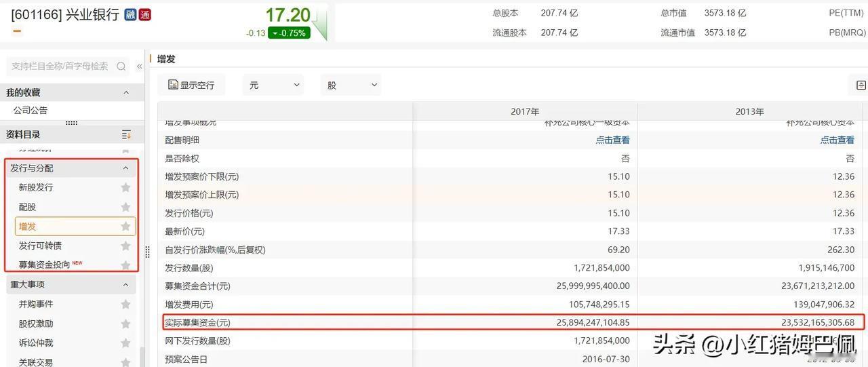The height and width of the screenshot is (367, 868).
Task: Click the 2017年 column header
Action: [525, 111]
